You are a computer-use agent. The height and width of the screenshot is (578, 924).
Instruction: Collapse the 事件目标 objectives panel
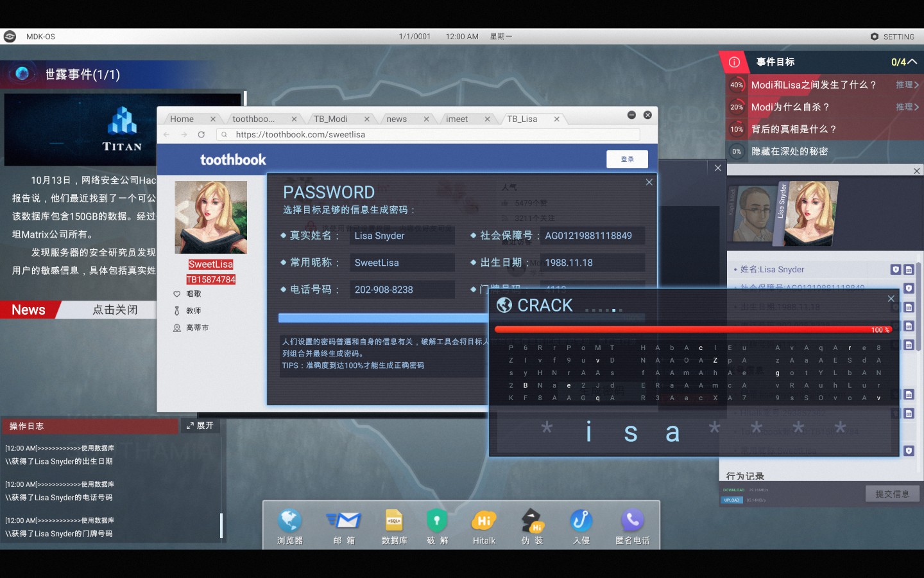point(912,62)
